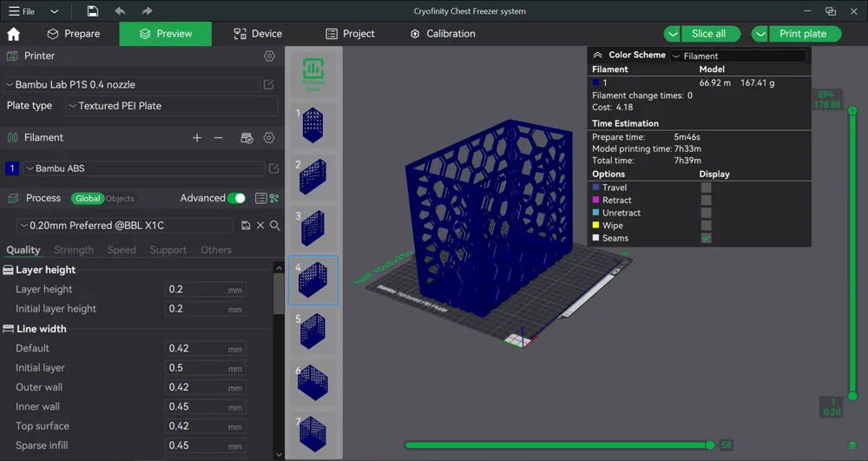Image resolution: width=868 pixels, height=461 pixels.
Task: Expand the Print plate dropdown arrow
Action: (x=760, y=34)
